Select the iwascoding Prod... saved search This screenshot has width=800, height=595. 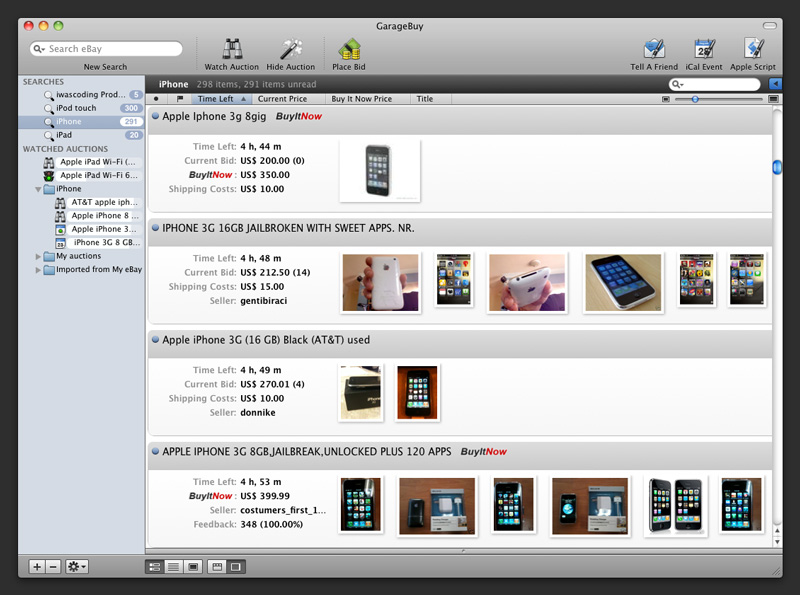(x=82, y=94)
